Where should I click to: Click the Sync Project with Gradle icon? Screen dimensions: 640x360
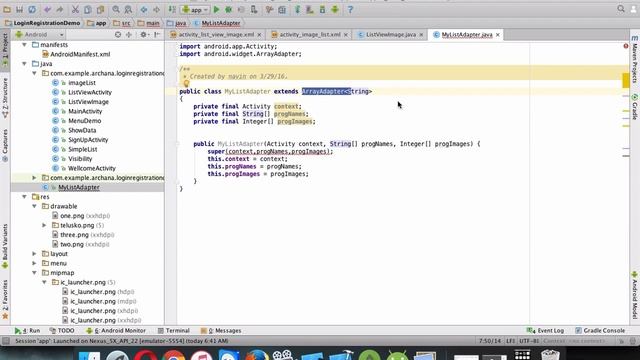click(x=298, y=9)
